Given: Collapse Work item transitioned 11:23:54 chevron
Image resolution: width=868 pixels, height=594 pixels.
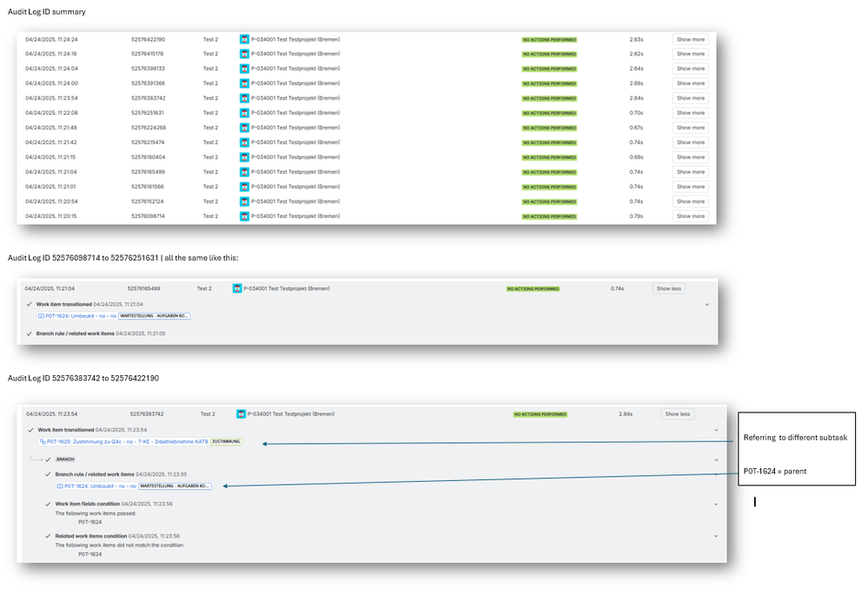Looking at the screenshot, I should tap(716, 430).
